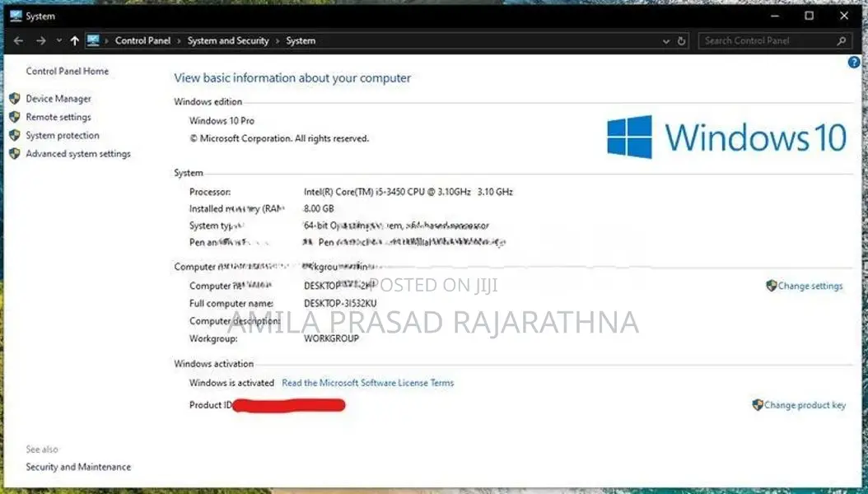
Task: Click shield icon beside Advanced system settings
Action: coord(15,154)
